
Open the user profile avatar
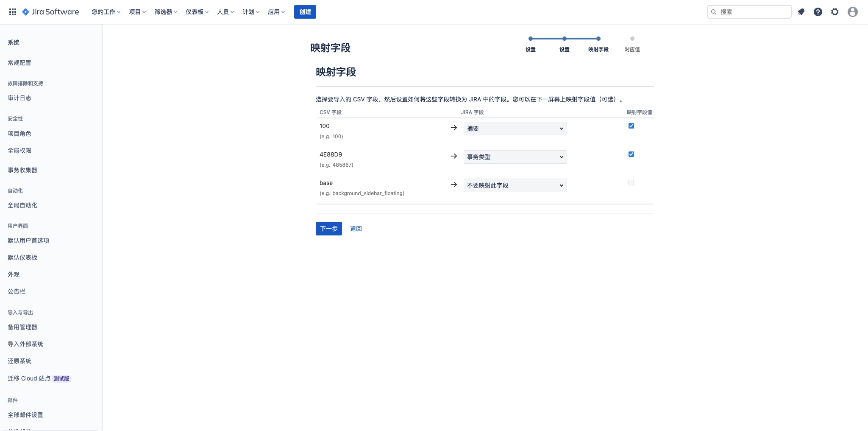point(853,12)
